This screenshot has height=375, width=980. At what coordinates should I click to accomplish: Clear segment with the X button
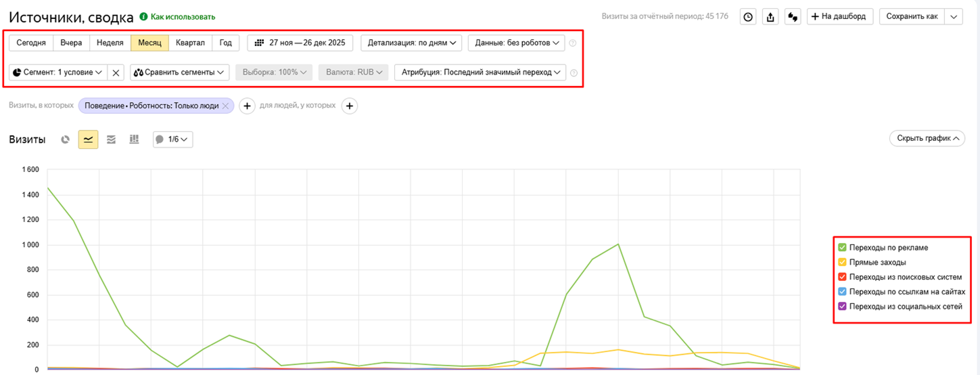pyautogui.click(x=116, y=72)
